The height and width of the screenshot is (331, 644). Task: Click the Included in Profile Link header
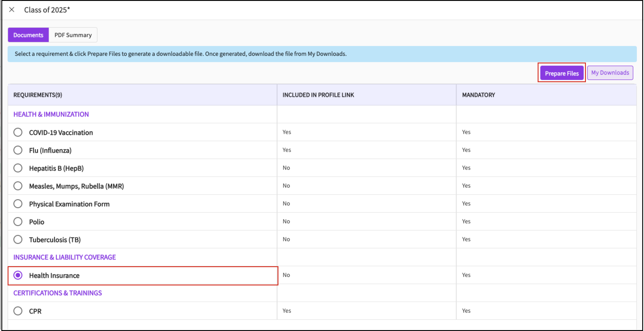[x=318, y=95]
